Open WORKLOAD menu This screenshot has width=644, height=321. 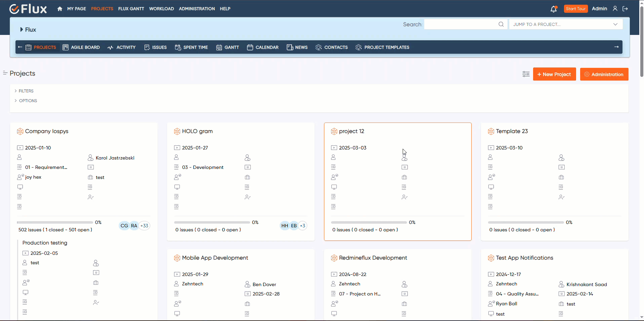[x=162, y=9]
